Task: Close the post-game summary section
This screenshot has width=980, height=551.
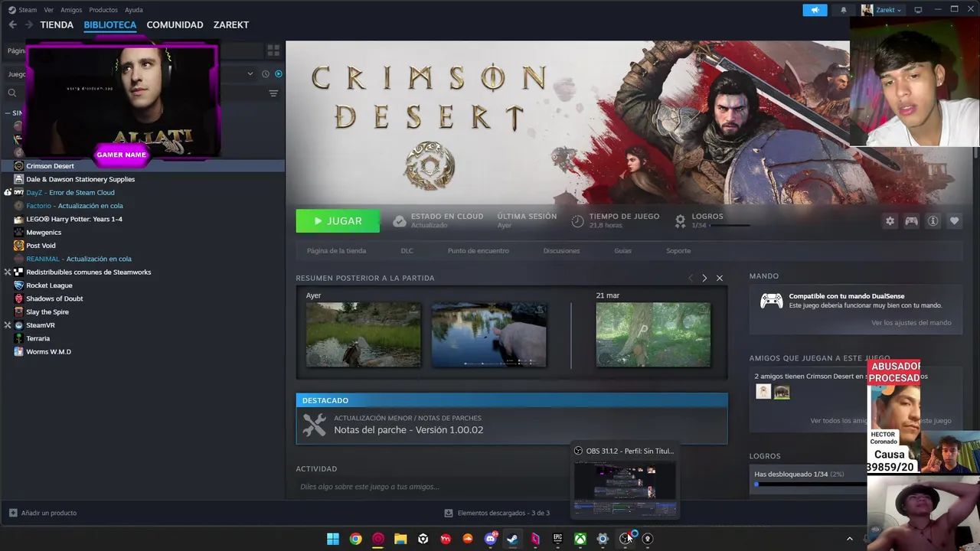Action: click(720, 278)
